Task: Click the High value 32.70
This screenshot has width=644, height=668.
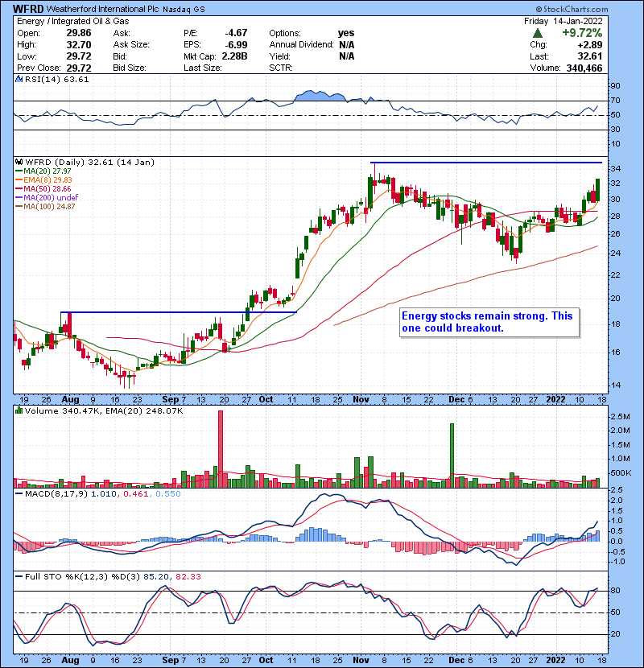Action: pos(79,45)
